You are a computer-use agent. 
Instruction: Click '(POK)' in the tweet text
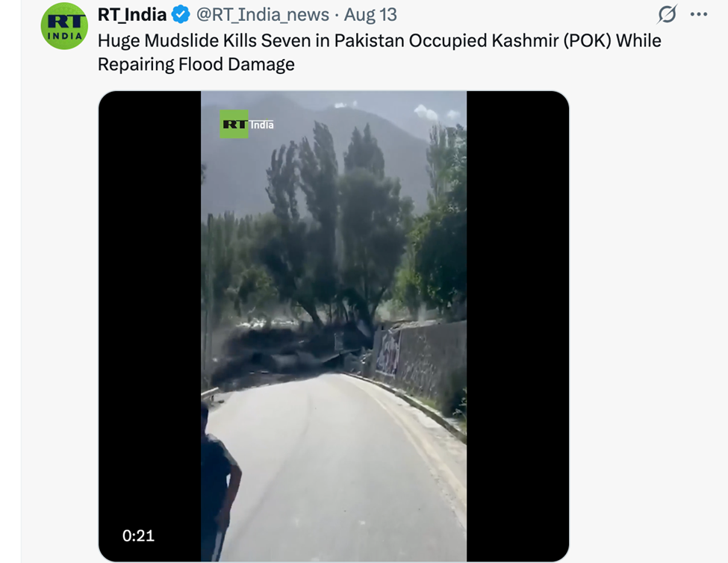(x=588, y=41)
